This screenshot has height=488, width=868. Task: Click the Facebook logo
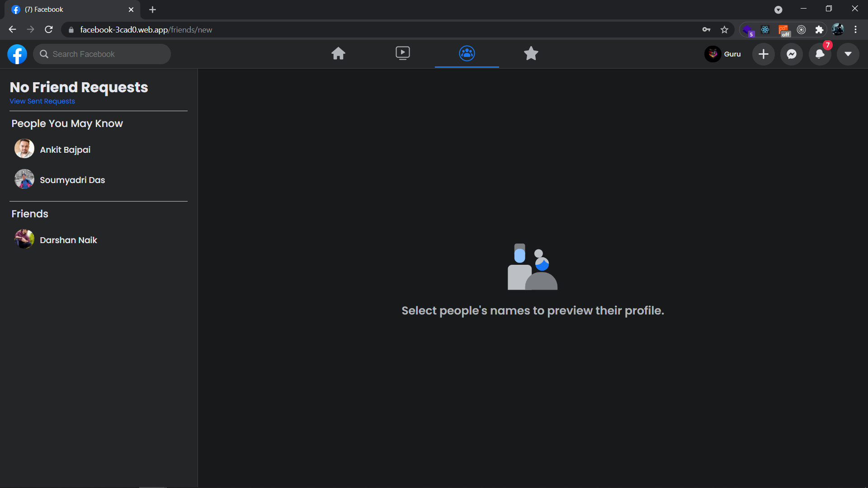[x=17, y=54]
